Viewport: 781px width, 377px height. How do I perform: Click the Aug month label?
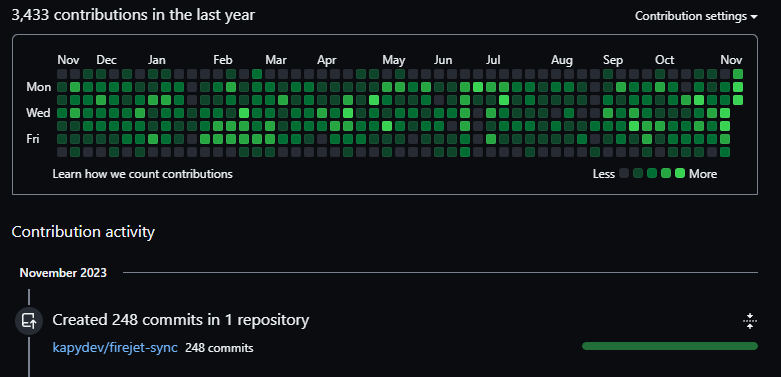click(x=562, y=60)
